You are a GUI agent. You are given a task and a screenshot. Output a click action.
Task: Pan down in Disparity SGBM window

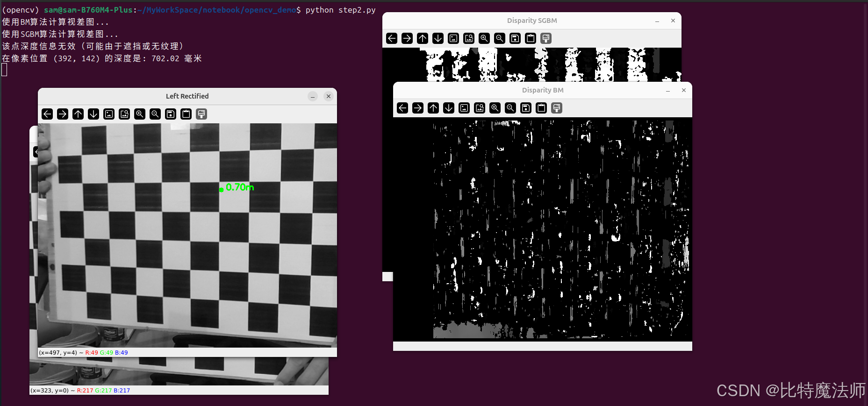click(438, 38)
